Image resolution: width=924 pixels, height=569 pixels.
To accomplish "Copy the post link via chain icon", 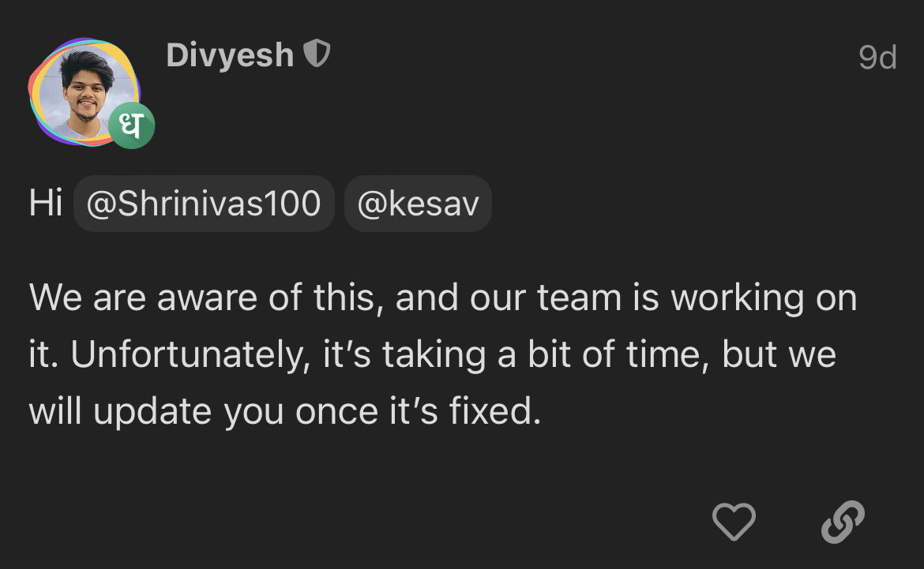I will [843, 522].
